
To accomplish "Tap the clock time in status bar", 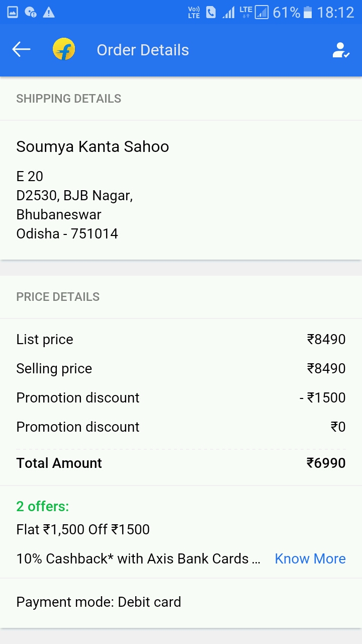I will click(x=335, y=12).
